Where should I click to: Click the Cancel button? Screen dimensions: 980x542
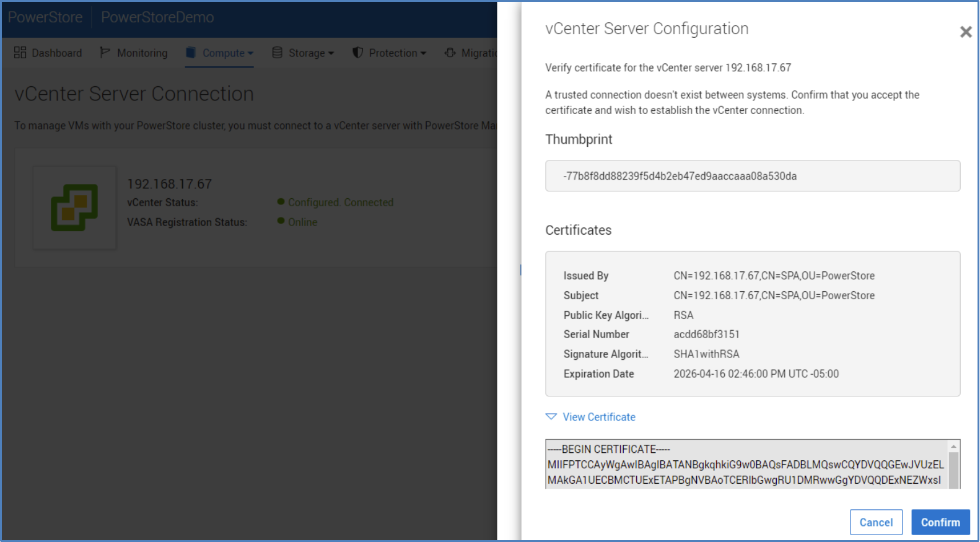coord(876,522)
